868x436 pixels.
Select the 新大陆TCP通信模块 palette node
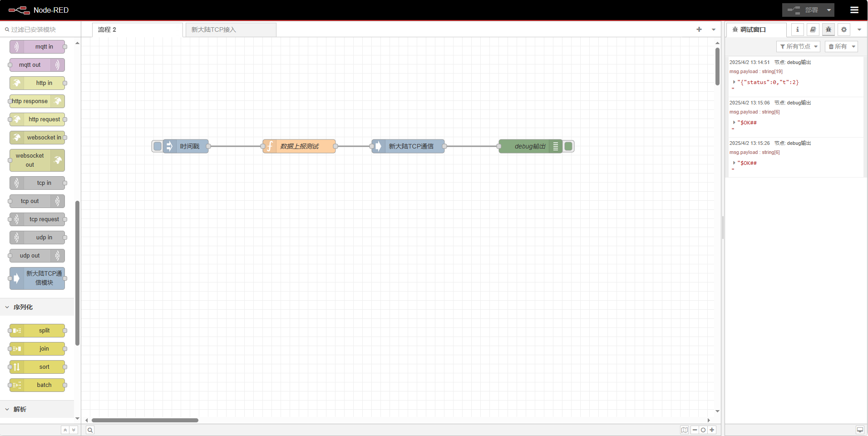click(x=37, y=278)
